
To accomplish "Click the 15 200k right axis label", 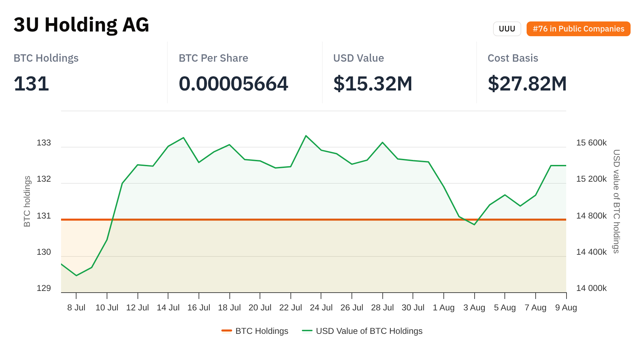I will pyautogui.click(x=591, y=179).
